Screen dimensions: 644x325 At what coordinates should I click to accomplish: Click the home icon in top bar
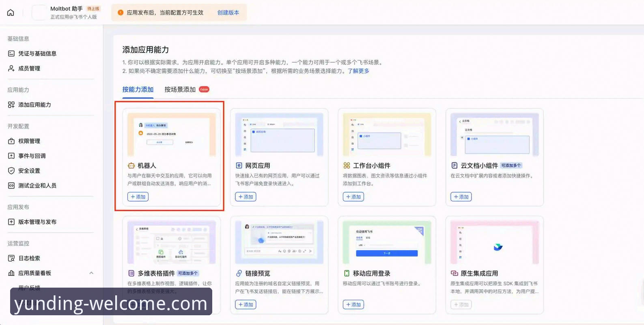11,13
